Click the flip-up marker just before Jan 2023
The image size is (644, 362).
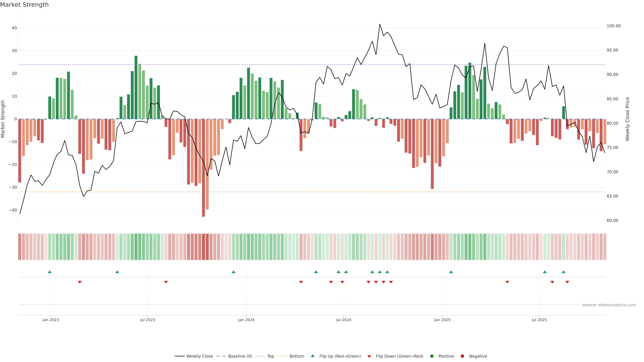(50, 272)
